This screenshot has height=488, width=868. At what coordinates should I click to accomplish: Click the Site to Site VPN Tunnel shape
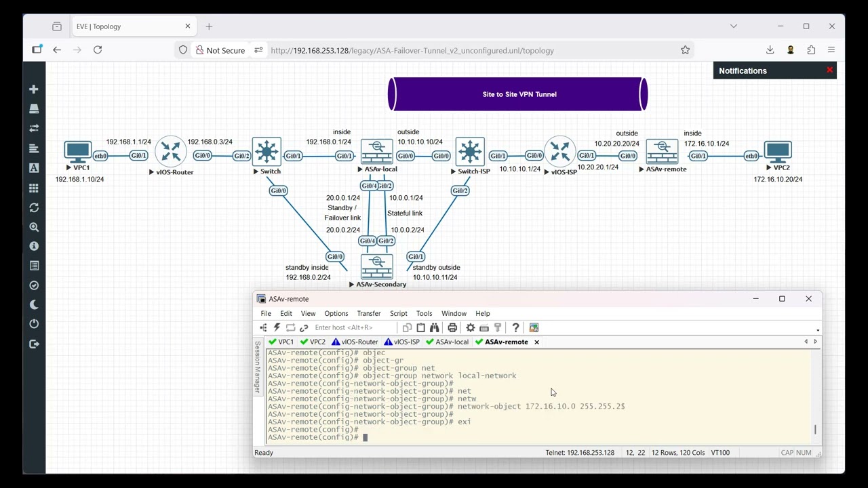pos(518,94)
